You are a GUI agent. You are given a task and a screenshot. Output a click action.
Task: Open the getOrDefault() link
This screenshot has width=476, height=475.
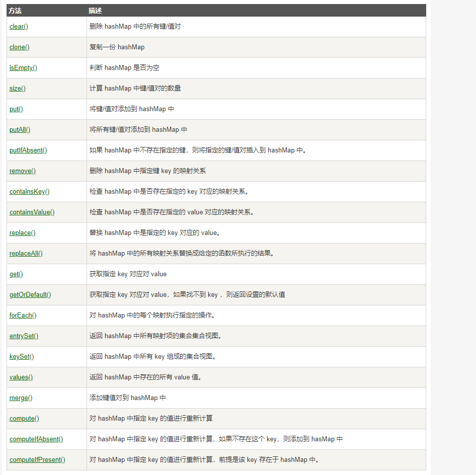pos(30,295)
